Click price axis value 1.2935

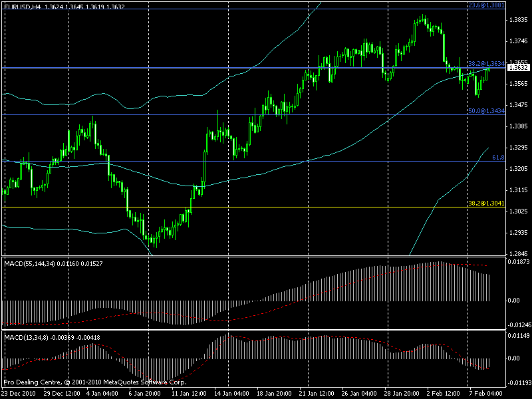tap(519, 233)
